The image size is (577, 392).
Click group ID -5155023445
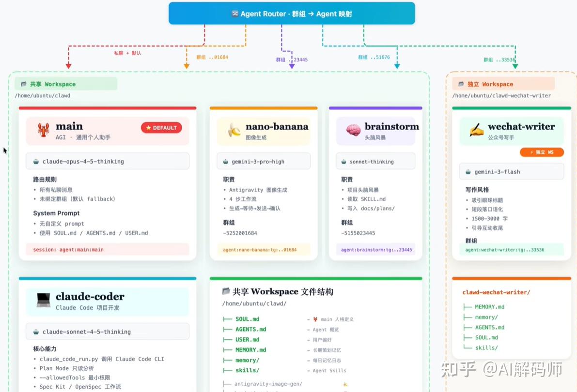(358, 233)
